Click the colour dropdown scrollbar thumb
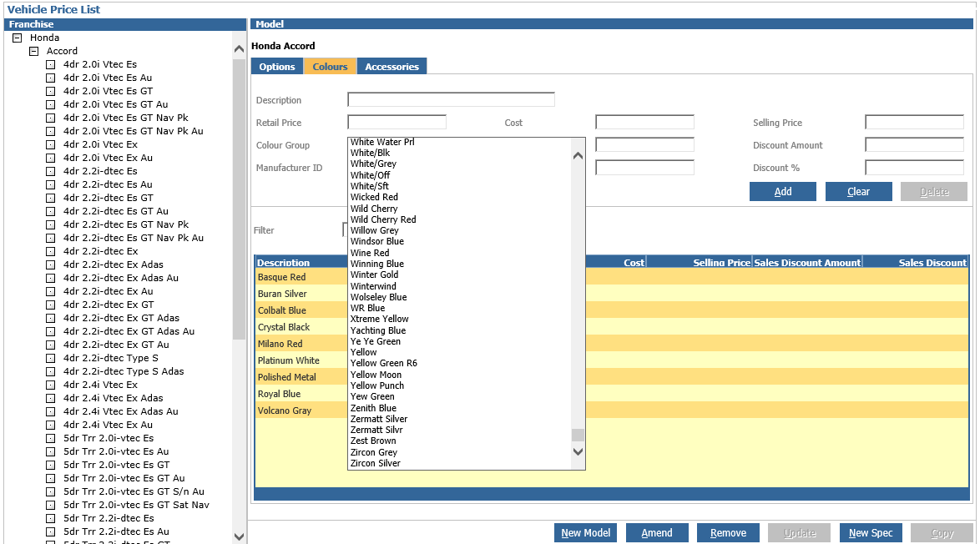 [578, 435]
